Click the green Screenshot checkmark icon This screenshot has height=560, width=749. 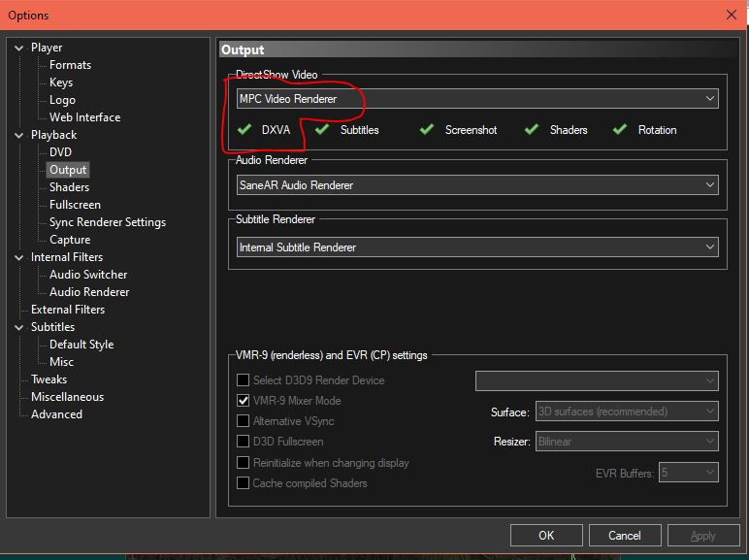click(x=427, y=129)
